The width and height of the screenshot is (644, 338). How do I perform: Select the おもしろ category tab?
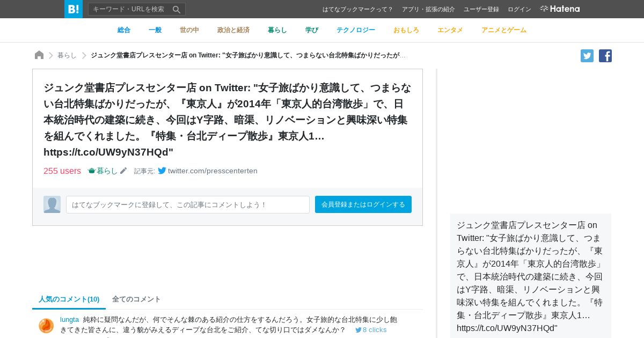(406, 30)
